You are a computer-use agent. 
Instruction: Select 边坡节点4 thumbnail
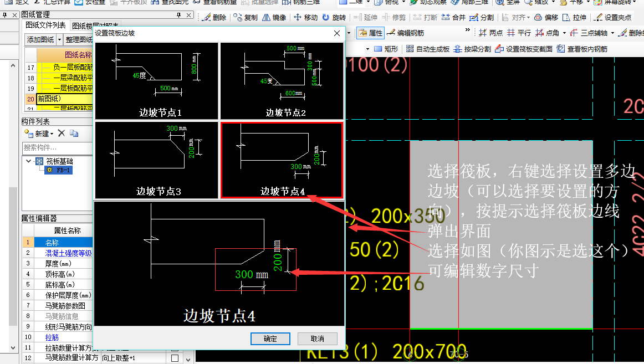(x=282, y=160)
